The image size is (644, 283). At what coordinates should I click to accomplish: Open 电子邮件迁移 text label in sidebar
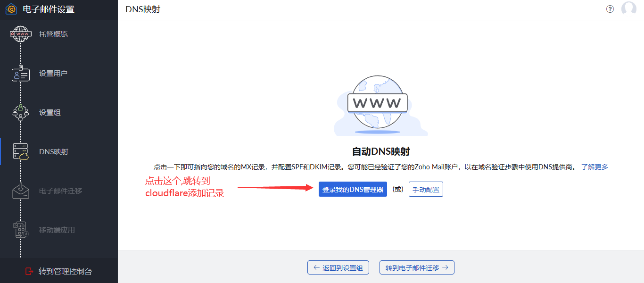(60, 191)
